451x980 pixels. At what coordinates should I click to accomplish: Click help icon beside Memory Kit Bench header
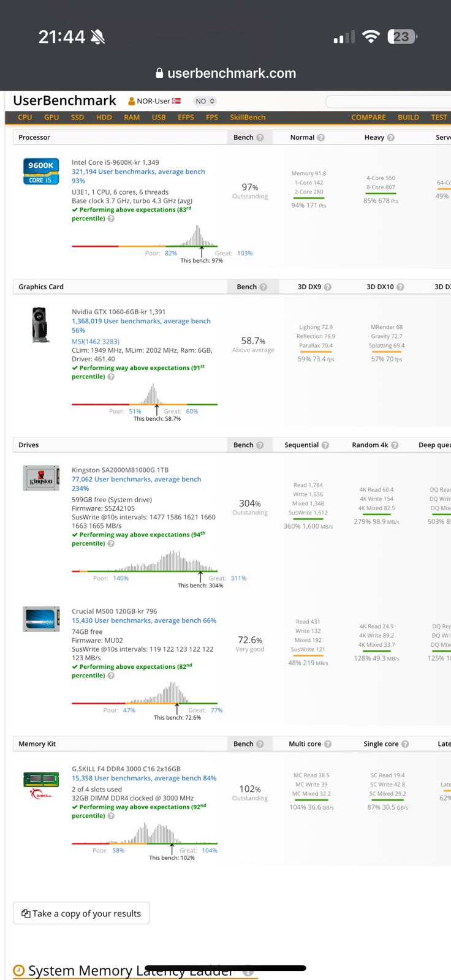click(x=260, y=744)
